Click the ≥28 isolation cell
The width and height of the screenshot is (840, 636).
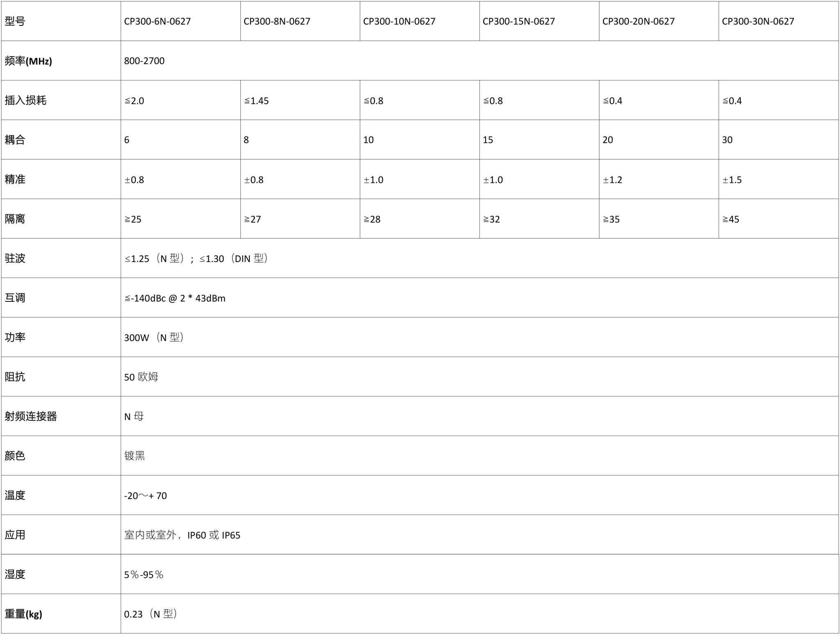[x=420, y=219]
